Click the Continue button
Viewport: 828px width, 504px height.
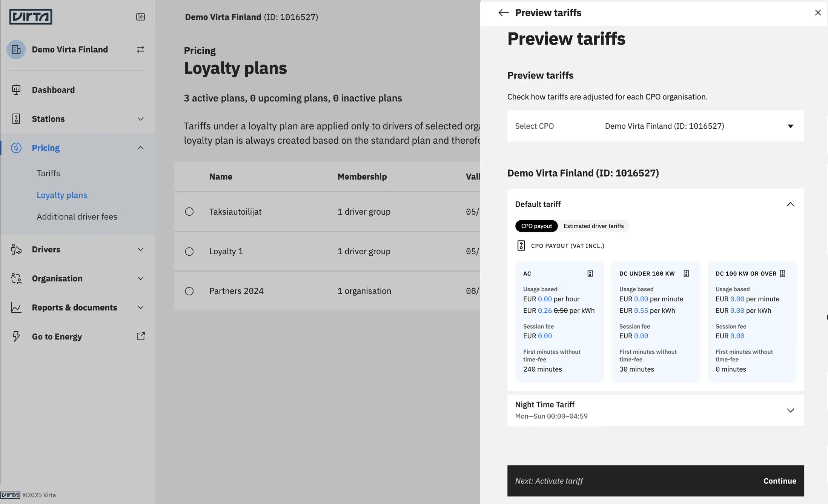780,481
